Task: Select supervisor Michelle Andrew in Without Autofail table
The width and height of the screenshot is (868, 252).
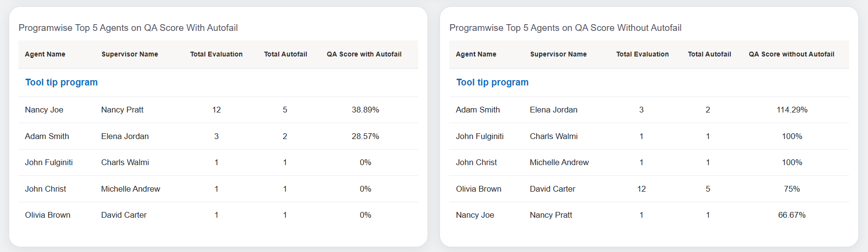Action: (559, 163)
